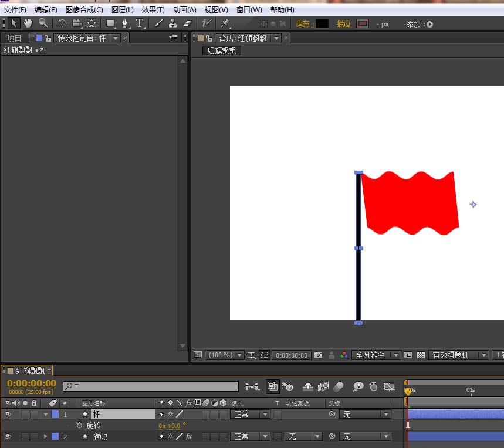The width and height of the screenshot is (504, 448).
Task: Select the Zoom magnifier tool
Action: click(43, 23)
